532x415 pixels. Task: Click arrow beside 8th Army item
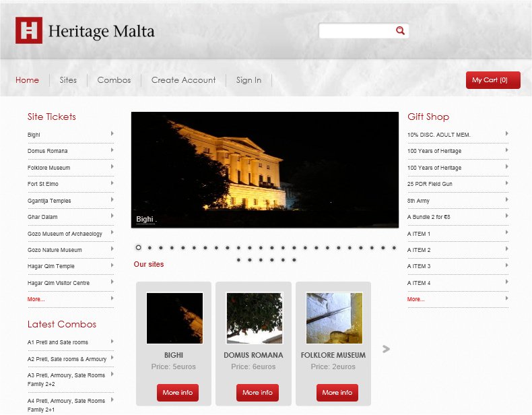tap(506, 199)
